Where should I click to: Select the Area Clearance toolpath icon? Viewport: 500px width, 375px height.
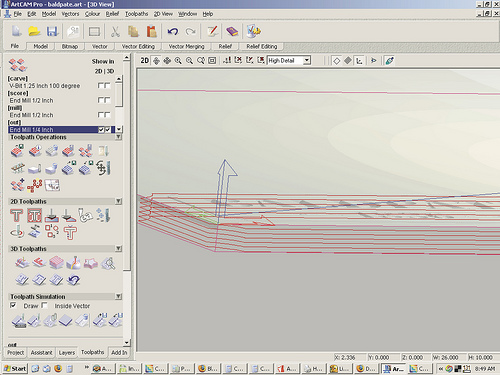tap(34, 215)
